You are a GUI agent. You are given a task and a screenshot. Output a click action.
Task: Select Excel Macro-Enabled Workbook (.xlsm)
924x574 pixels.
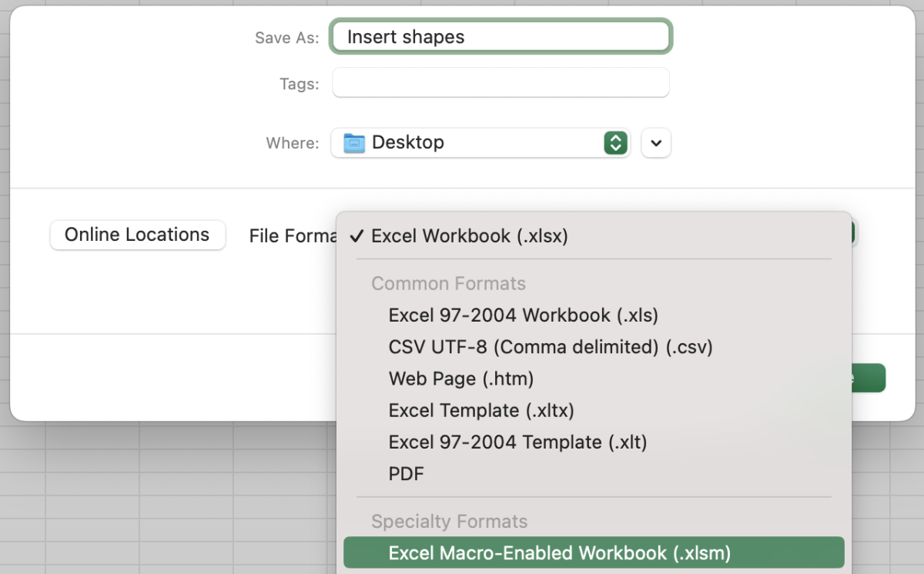click(x=594, y=552)
